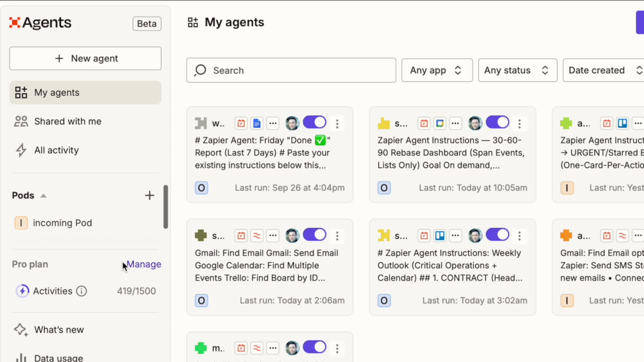The height and width of the screenshot is (362, 644).
Task: Click the add new pod plus icon
Action: [x=150, y=195]
